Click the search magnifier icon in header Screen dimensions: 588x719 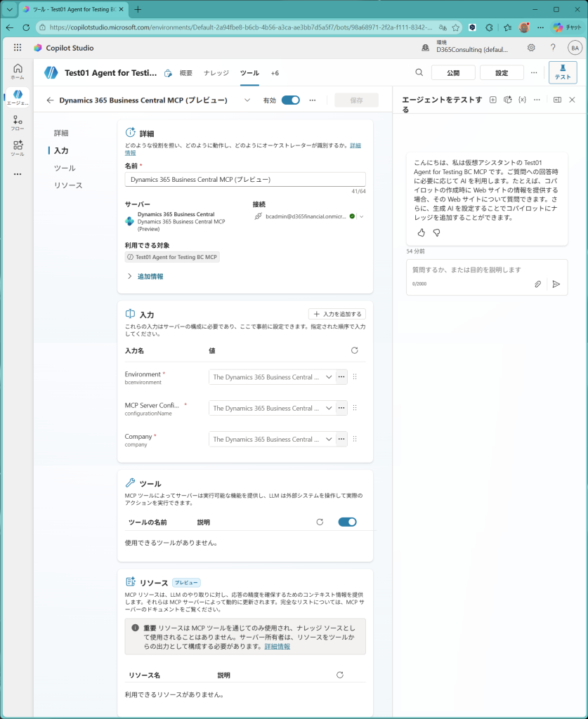[419, 72]
